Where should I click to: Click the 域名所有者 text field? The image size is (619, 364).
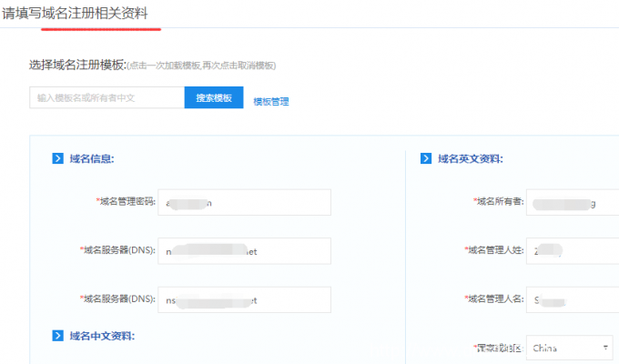572,202
